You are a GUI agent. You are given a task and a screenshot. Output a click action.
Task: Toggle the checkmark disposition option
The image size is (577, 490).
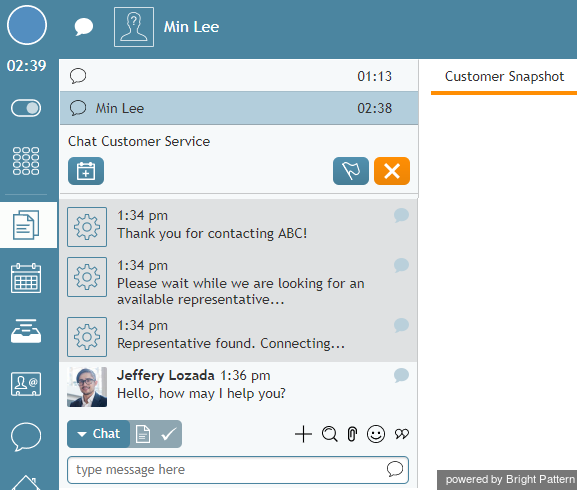click(x=169, y=434)
